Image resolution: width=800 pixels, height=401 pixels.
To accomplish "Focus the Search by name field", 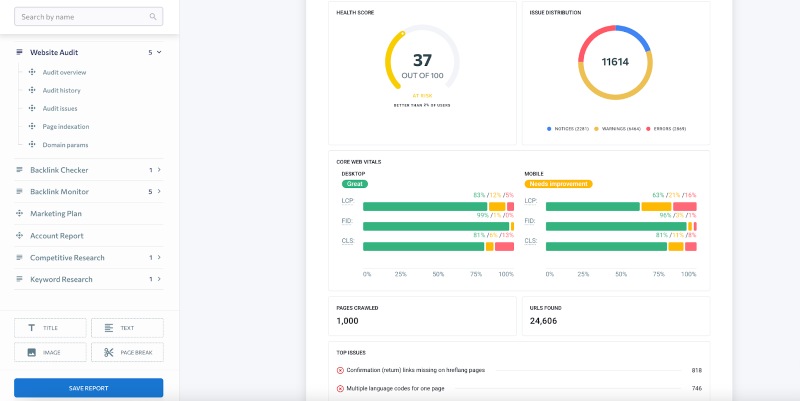I will click(80, 17).
